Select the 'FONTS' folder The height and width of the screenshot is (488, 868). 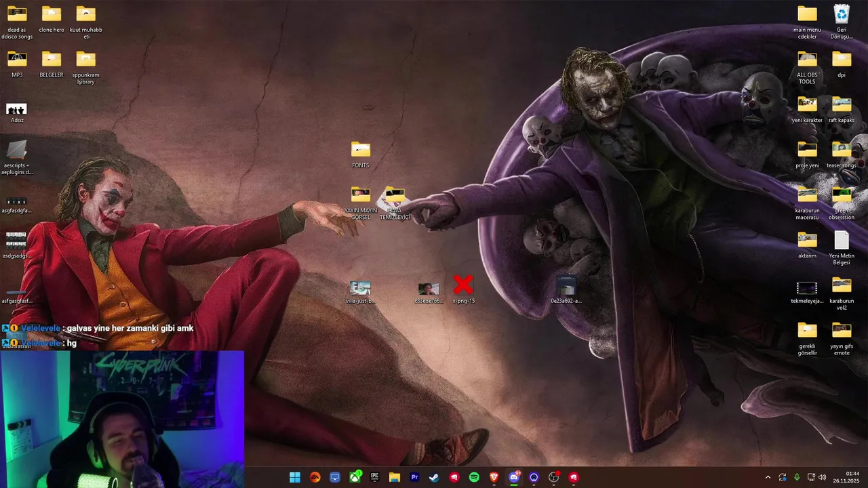click(361, 154)
